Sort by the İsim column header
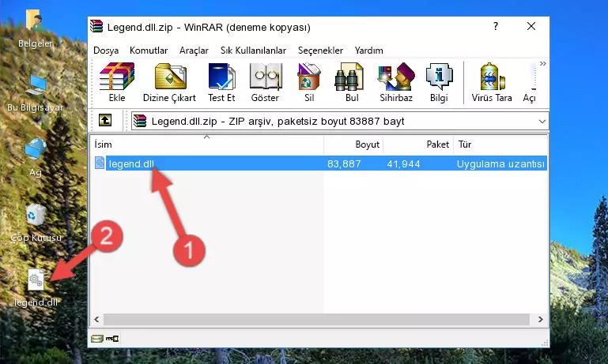Screen dimensions: 608x364 (207, 144)
